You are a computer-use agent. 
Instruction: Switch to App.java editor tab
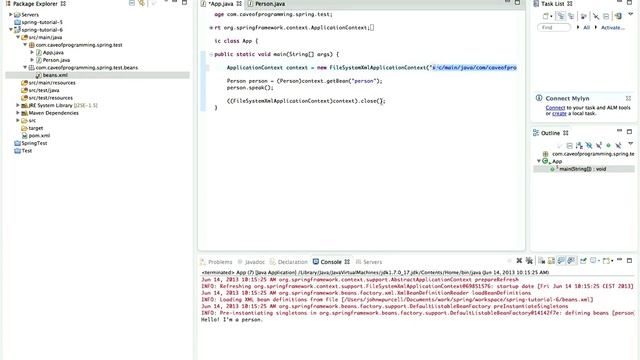[x=222, y=4]
